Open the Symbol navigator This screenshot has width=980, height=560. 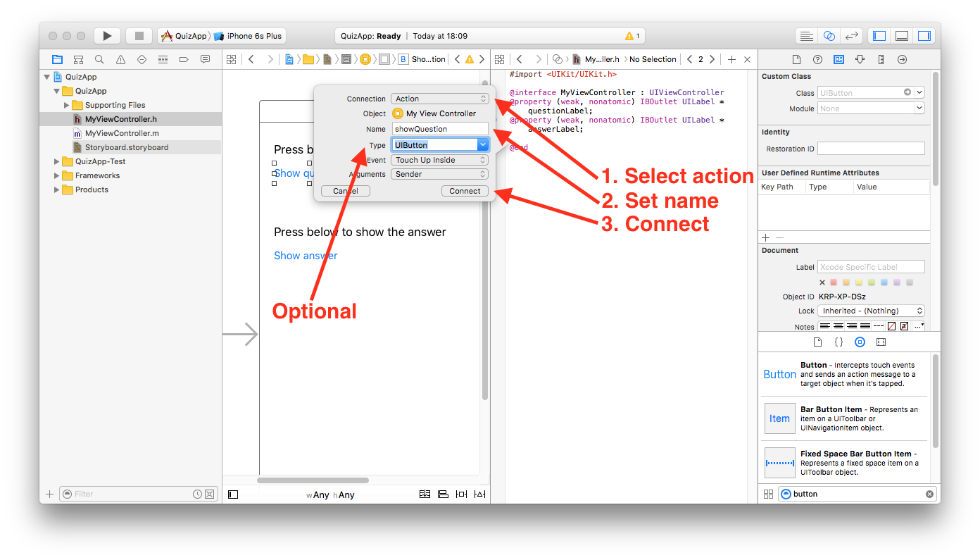pyautogui.click(x=78, y=59)
